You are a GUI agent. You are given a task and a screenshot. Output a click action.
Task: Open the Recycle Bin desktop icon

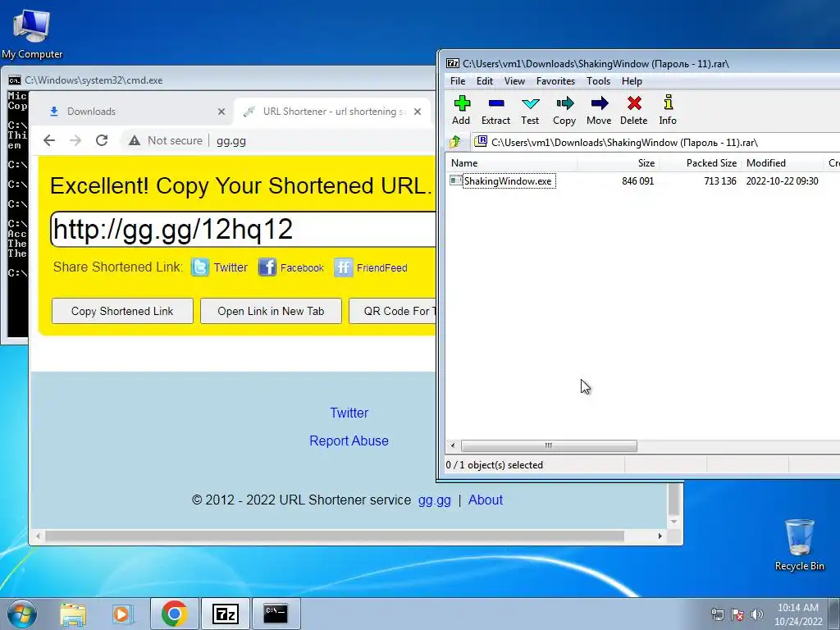click(799, 545)
